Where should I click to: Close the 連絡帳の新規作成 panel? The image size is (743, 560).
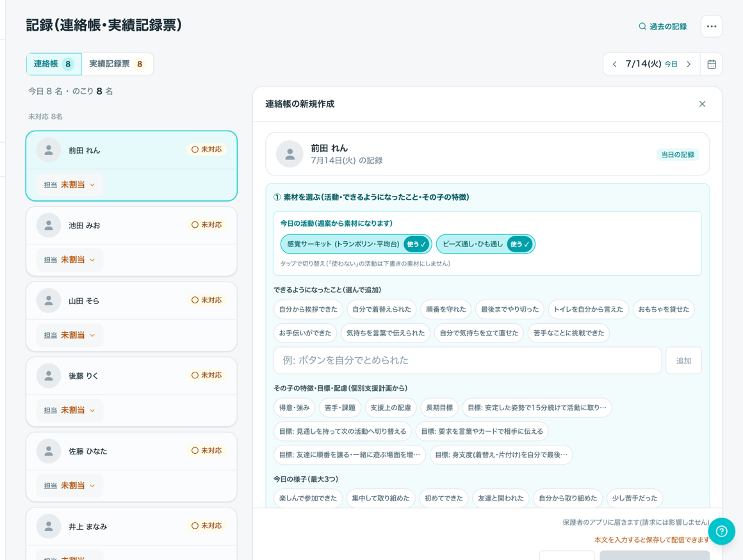click(702, 104)
